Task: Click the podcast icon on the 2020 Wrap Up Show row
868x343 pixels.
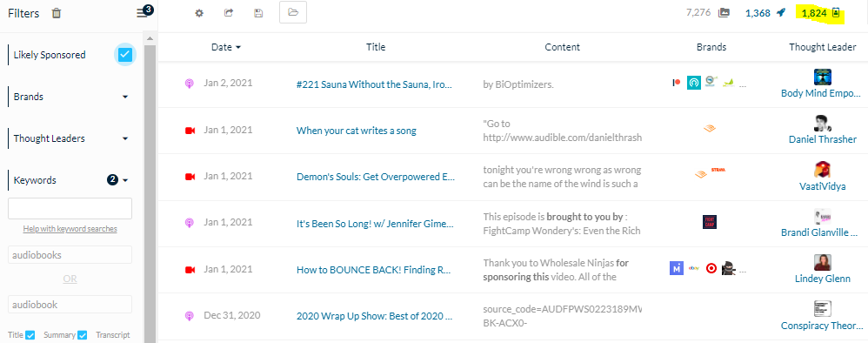Action: pyautogui.click(x=190, y=316)
